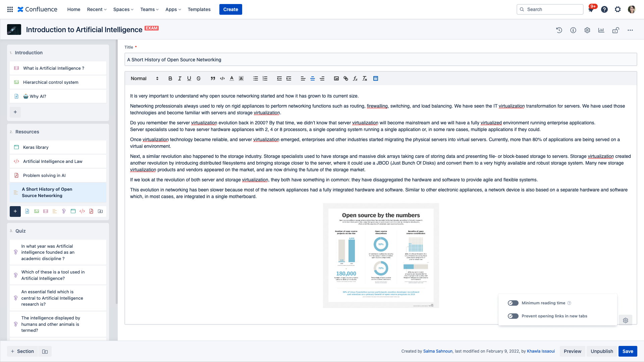Add a text article item to Resources

tap(55, 211)
